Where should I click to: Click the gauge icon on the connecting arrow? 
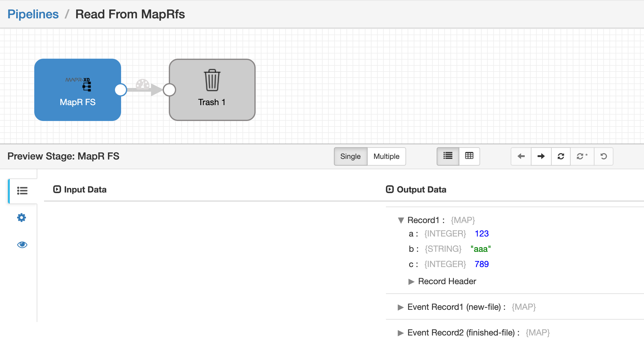click(x=142, y=84)
